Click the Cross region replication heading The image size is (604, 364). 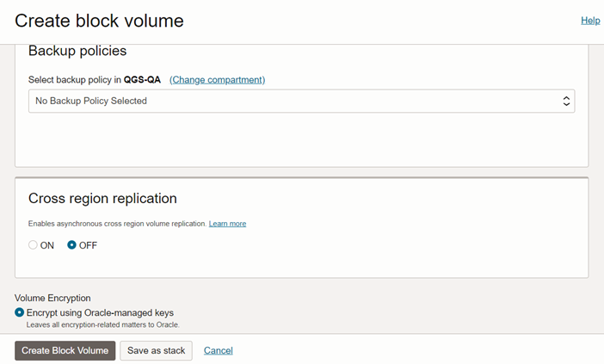click(102, 198)
